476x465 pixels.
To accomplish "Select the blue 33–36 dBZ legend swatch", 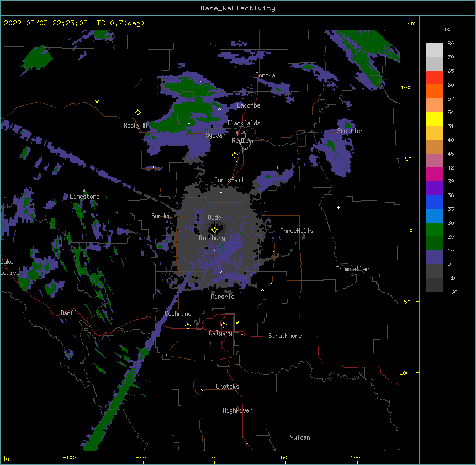I will point(434,202).
